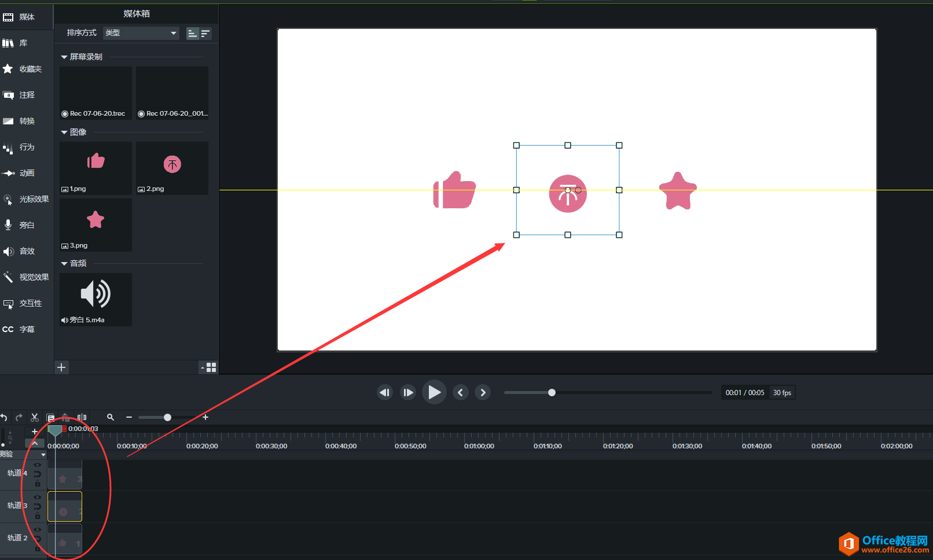Collapse the quiz row with up chevron

(x=35, y=443)
